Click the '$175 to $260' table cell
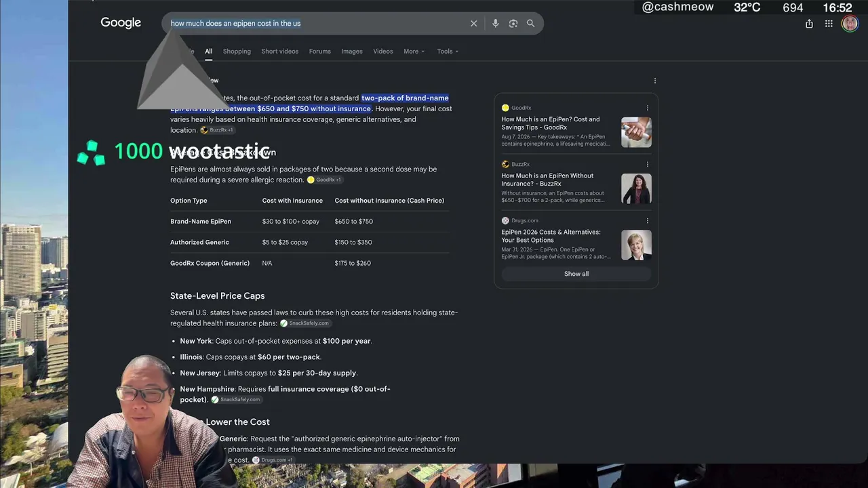This screenshot has width=868, height=488. point(353,263)
